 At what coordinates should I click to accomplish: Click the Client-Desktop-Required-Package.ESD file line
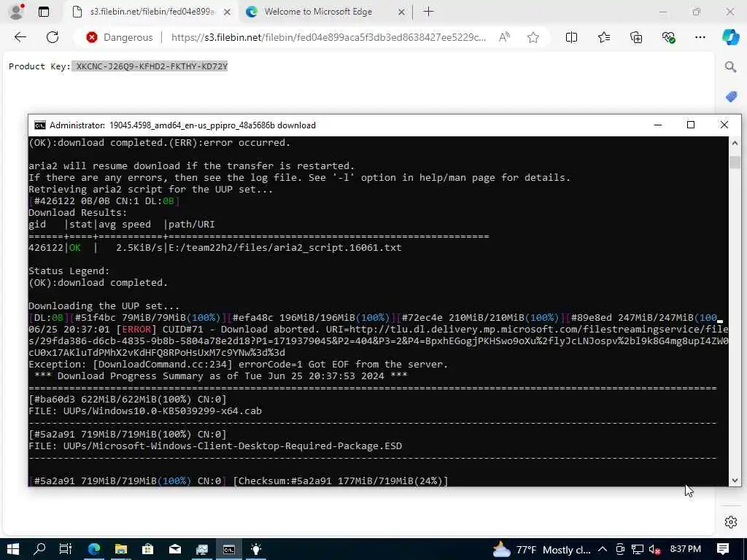(215, 446)
